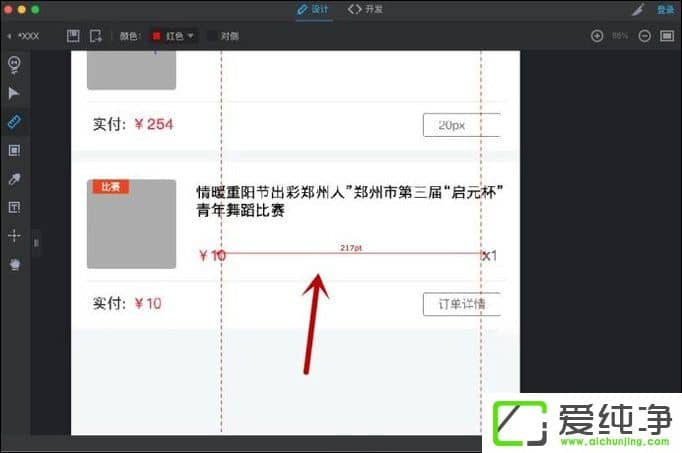Select the text annotation tool
Image resolution: width=682 pixels, height=453 pixels.
14,207
